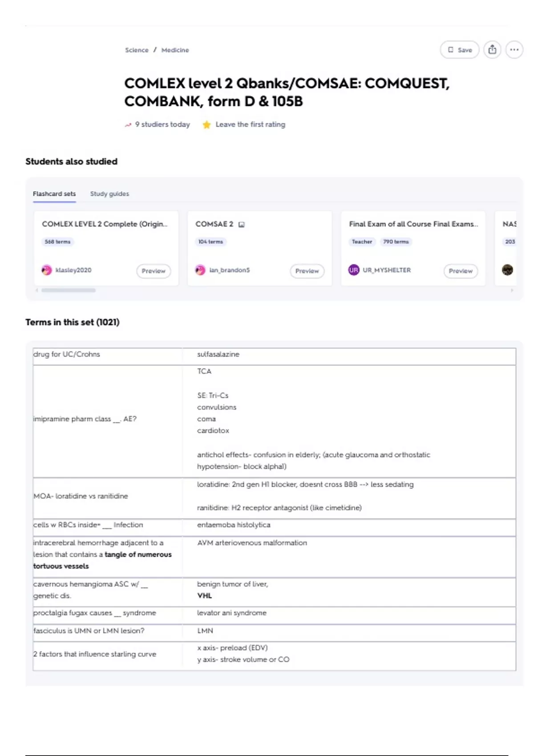Screen dimensions: 534x756
Task: Click the avatar on the fourth partially visible card
Action: [507, 270]
